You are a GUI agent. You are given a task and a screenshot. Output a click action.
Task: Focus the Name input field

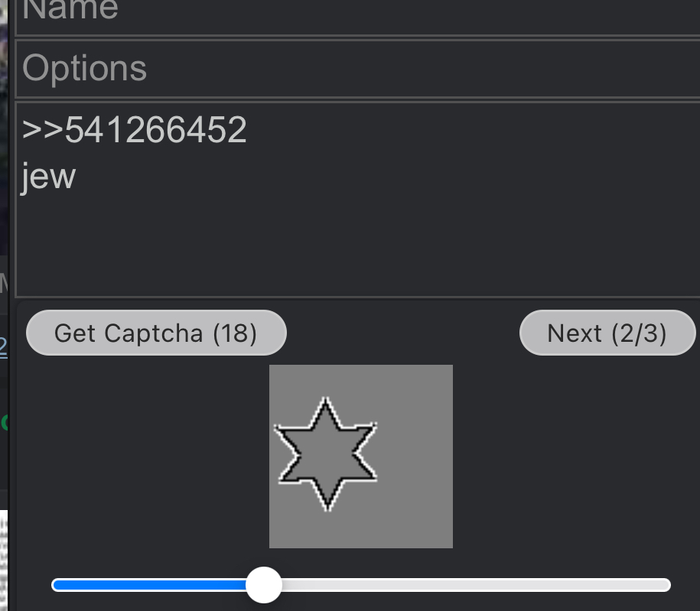tap(357, 16)
